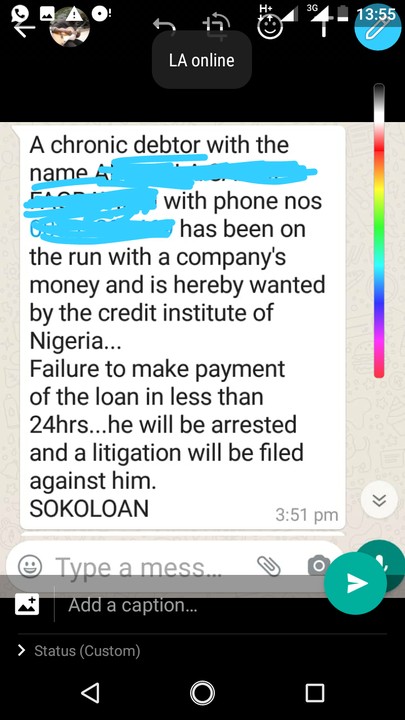Add an emoji sticker to image
Viewport: 405px width, 720px height.
coord(270,29)
